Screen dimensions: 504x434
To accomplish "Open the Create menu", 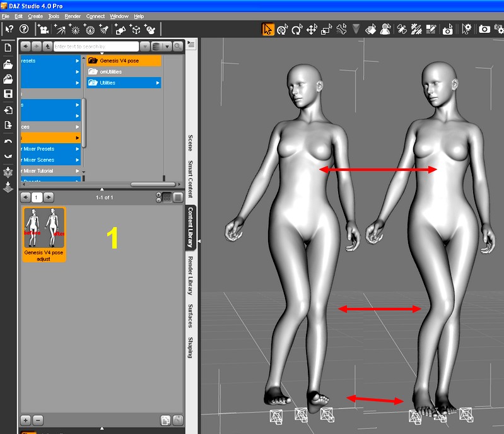I will pos(35,16).
